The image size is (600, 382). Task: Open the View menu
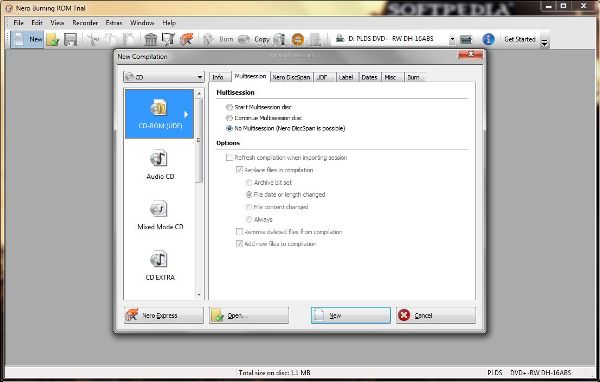click(x=57, y=23)
